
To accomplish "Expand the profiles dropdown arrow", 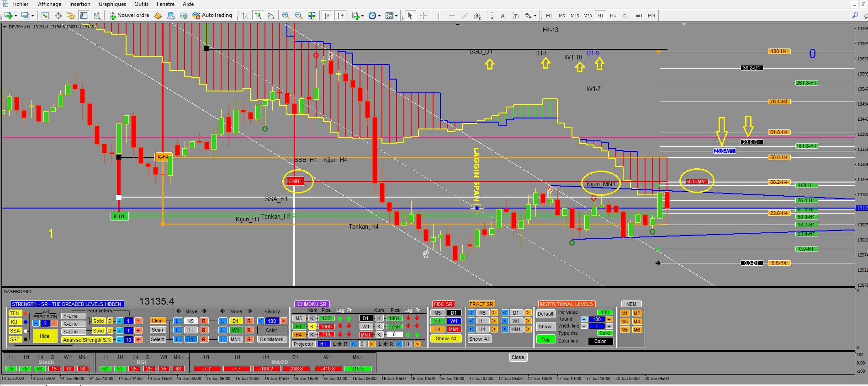I will click(x=32, y=16).
